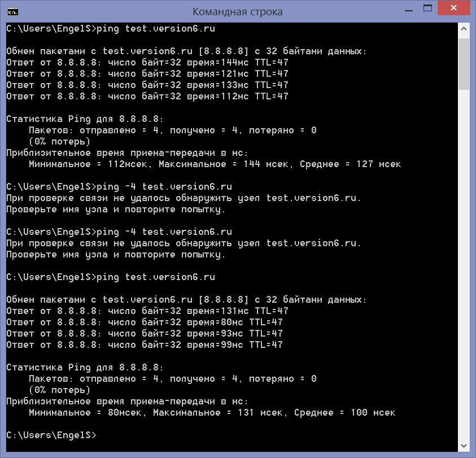The height and width of the screenshot is (458, 476).
Task: Open the command prompt system menu icon
Action: (13, 12)
